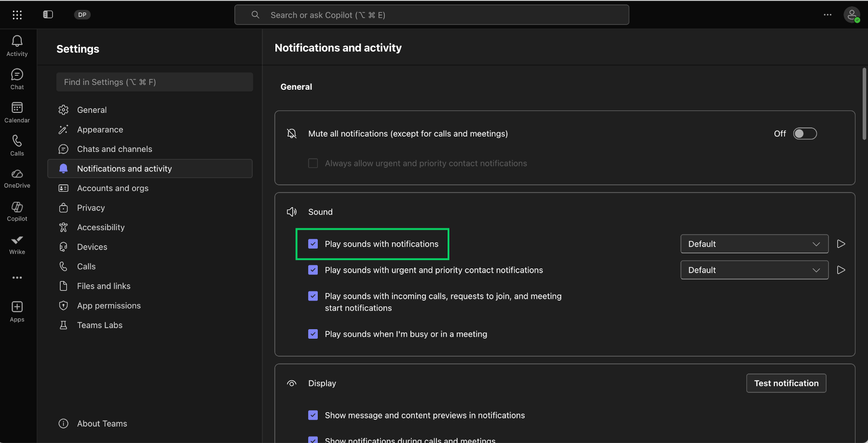Launch Copilot from the app rail
Screen dimensions: 868x443
17,212
